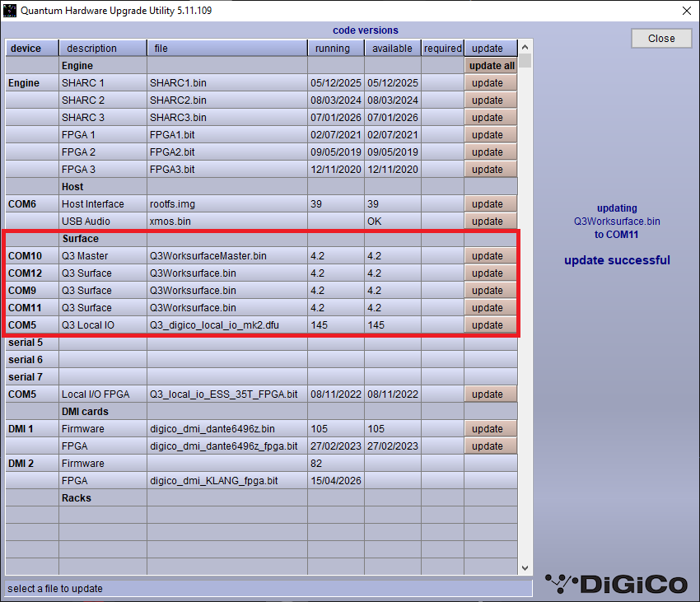Image resolution: width=700 pixels, height=602 pixels.
Task: Click the DMI cards section heading
Action: pos(85,412)
